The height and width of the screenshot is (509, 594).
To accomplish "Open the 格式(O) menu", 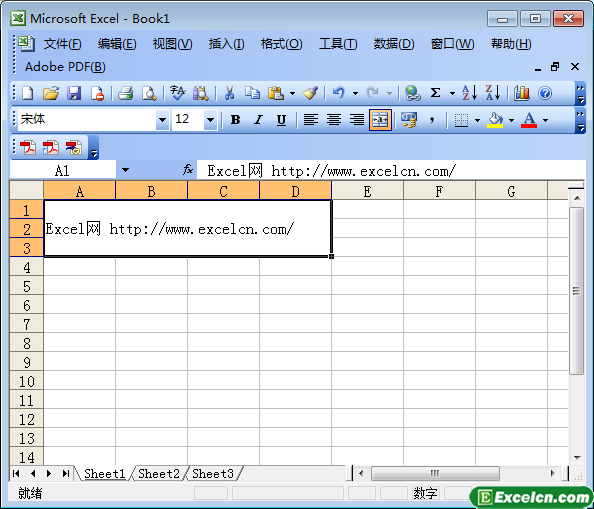I will pos(281,44).
